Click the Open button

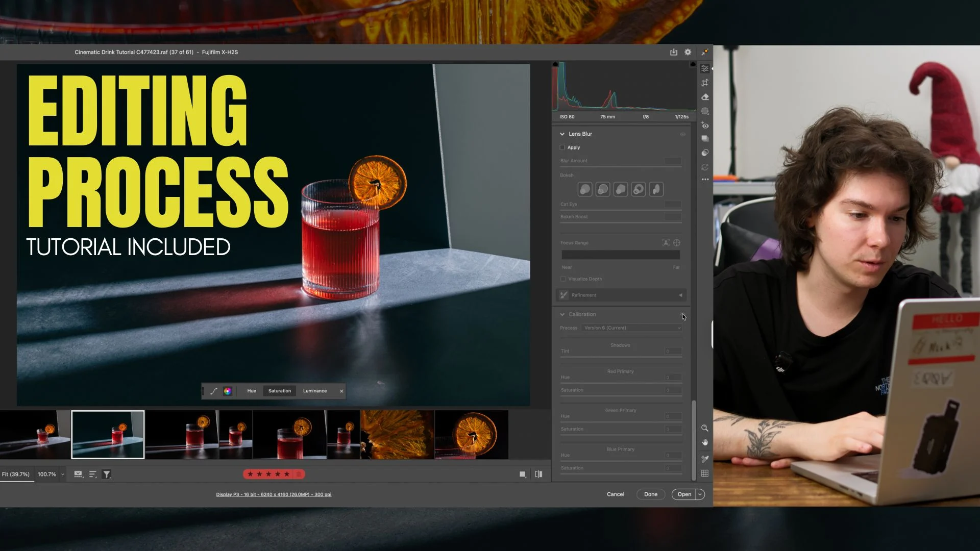pyautogui.click(x=684, y=494)
